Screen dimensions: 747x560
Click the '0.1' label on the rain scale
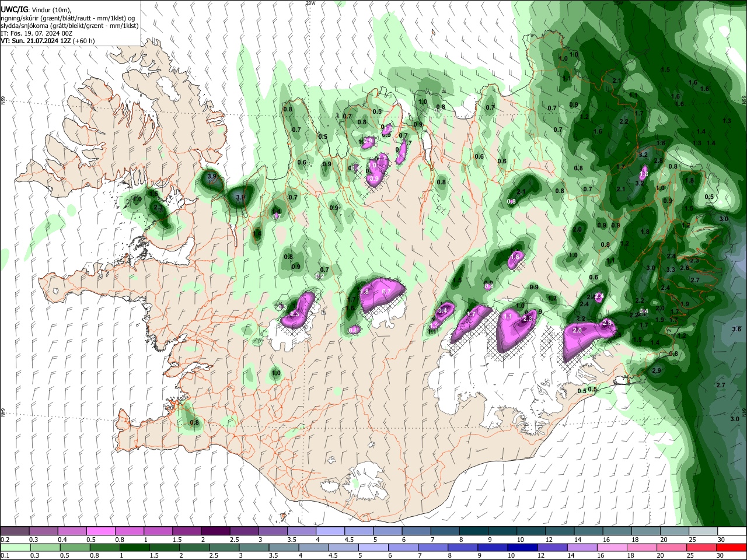[x=5, y=556]
